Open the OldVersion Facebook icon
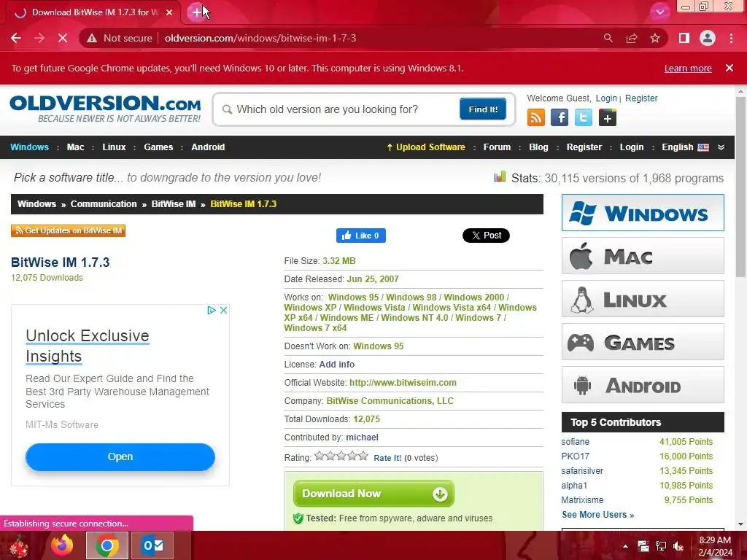 [x=560, y=117]
